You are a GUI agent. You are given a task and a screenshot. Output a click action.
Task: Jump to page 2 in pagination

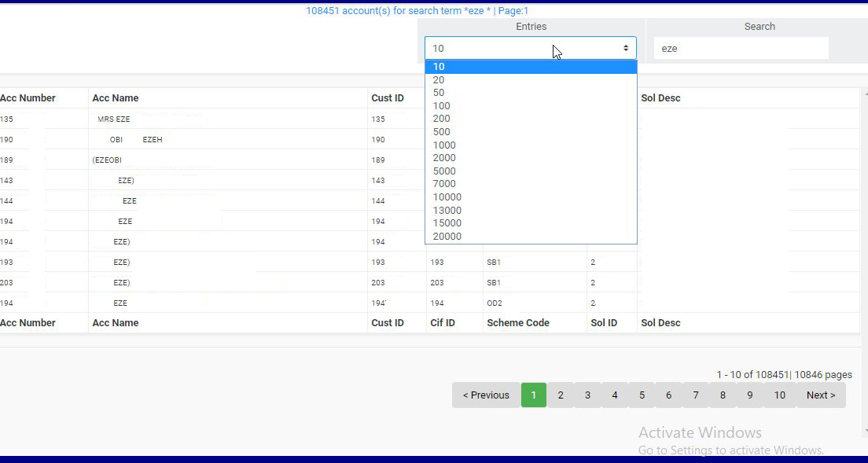pos(561,395)
